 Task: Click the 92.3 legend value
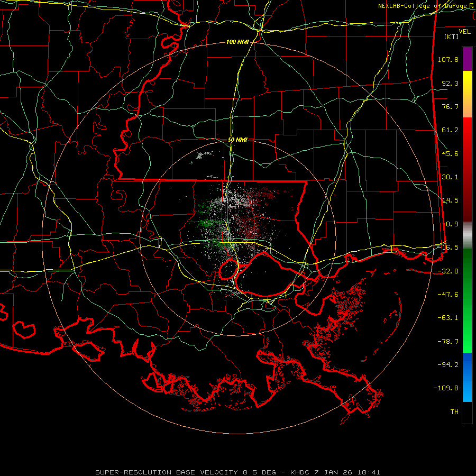(x=450, y=83)
